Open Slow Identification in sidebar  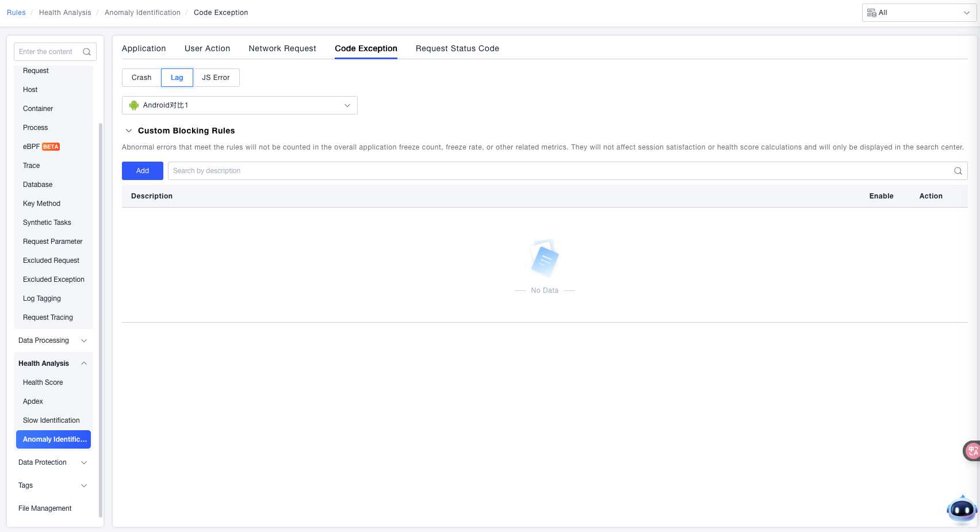51,420
